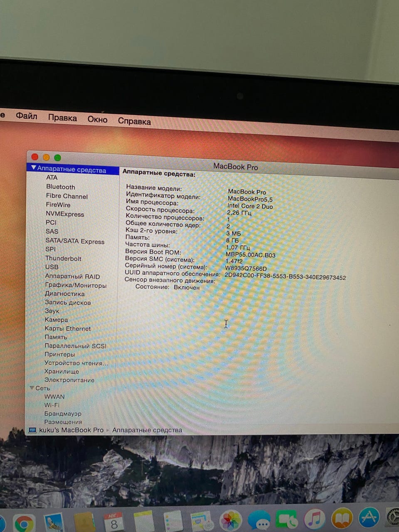Select PCI in the sidebar
399x532 pixels.
[x=51, y=222]
